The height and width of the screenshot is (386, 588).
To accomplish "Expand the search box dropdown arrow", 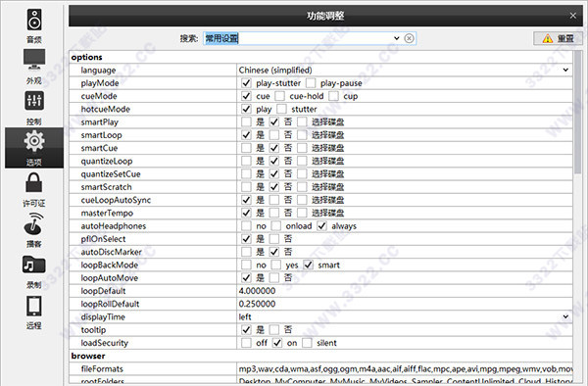I will pos(396,38).
